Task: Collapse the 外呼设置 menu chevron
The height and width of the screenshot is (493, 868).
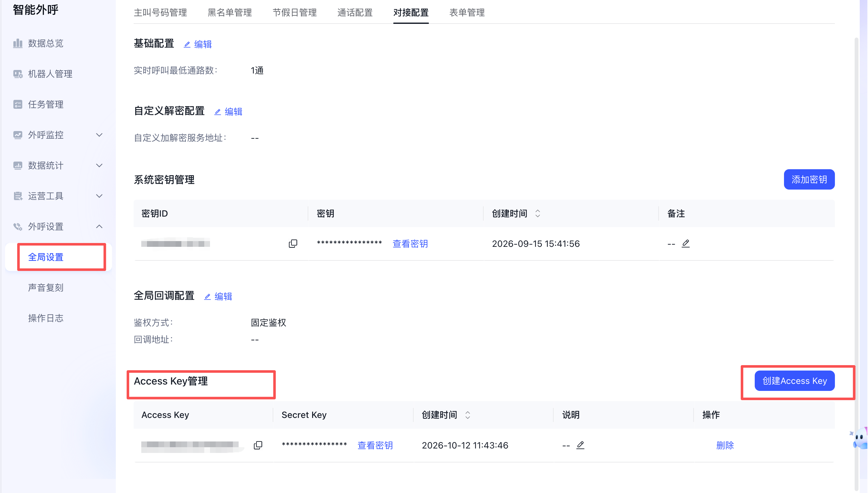Action: pyautogui.click(x=99, y=226)
